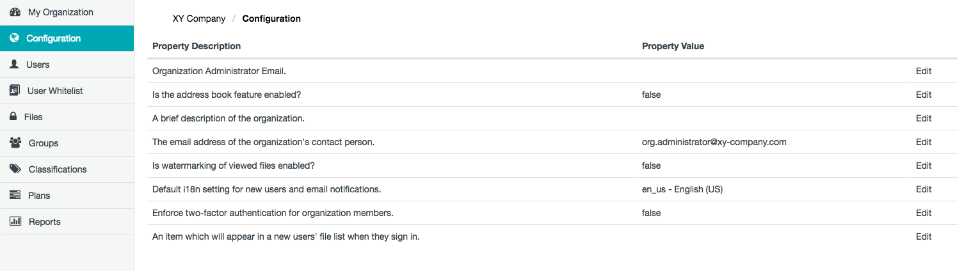
Task: Edit the brief organization description
Action: coord(923,118)
